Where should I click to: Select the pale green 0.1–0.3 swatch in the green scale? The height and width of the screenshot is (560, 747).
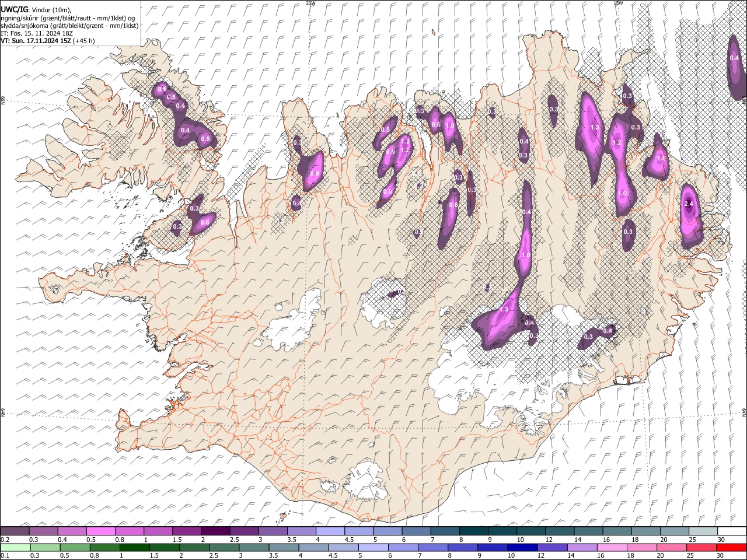(x=15, y=547)
